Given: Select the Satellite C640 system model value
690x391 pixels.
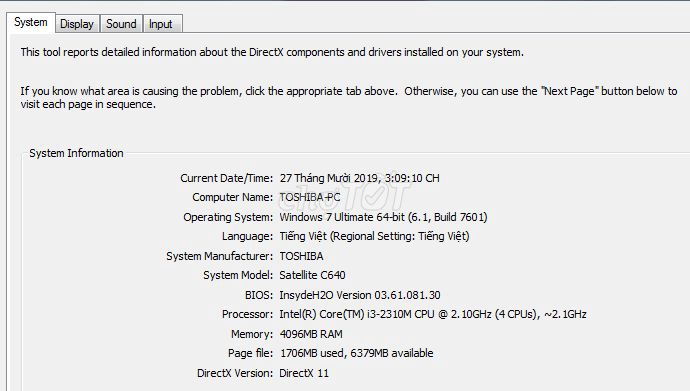Looking at the screenshot, I should [x=312, y=275].
